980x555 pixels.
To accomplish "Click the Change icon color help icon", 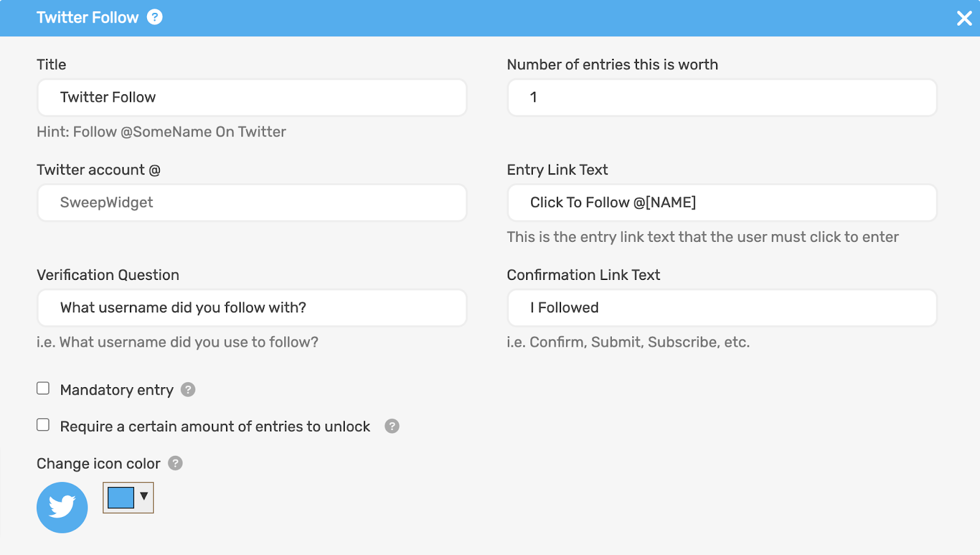I will coord(175,463).
